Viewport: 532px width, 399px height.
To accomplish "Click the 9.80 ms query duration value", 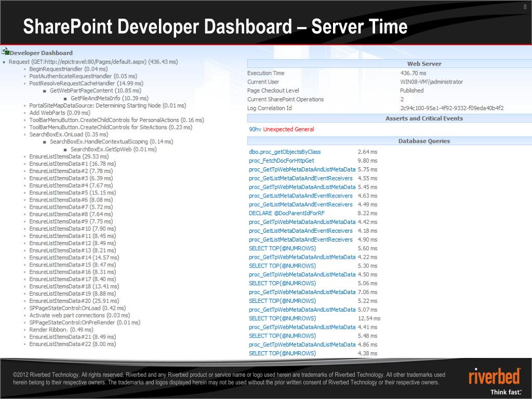I will click(367, 161).
